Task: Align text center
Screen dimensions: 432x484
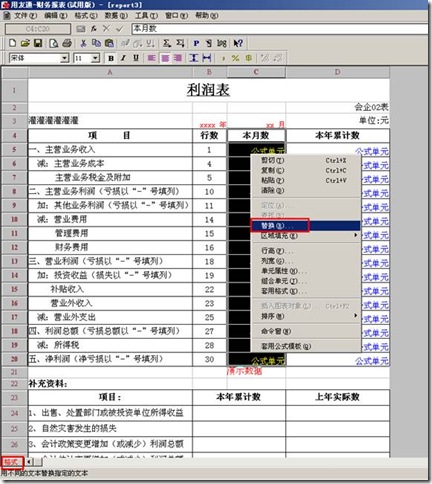Action: click(165, 58)
